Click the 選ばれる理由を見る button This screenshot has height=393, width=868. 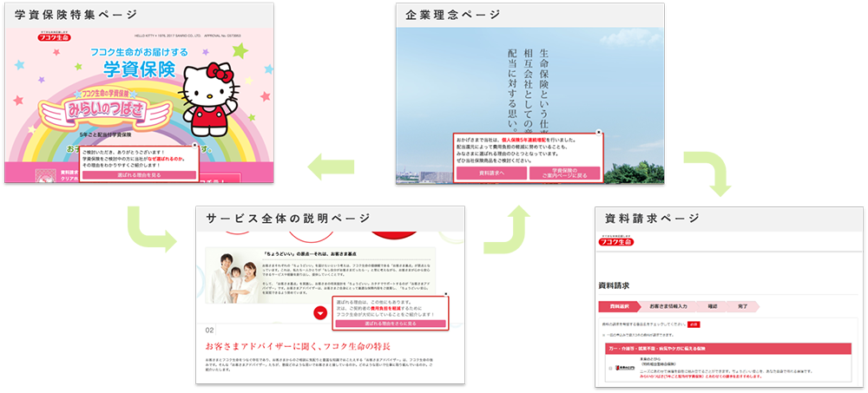(x=138, y=175)
